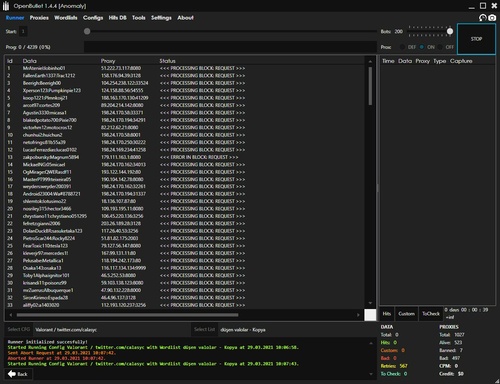The height and width of the screenshot is (384, 500).
Task: Select proxy cell 179.111.163.1:8080
Action: (121, 157)
